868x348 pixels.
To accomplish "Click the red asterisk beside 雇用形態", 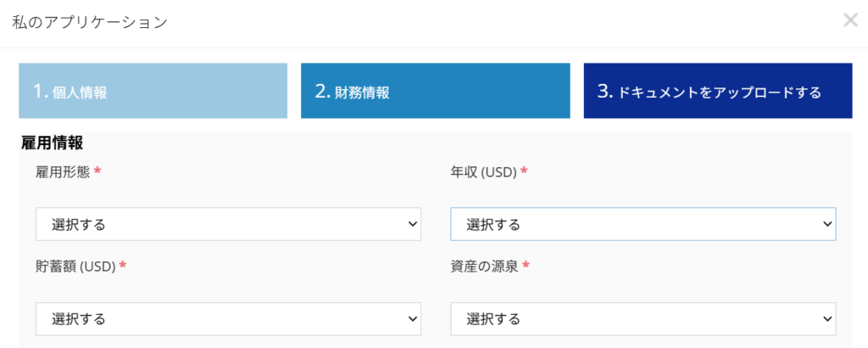I will pos(97,171).
